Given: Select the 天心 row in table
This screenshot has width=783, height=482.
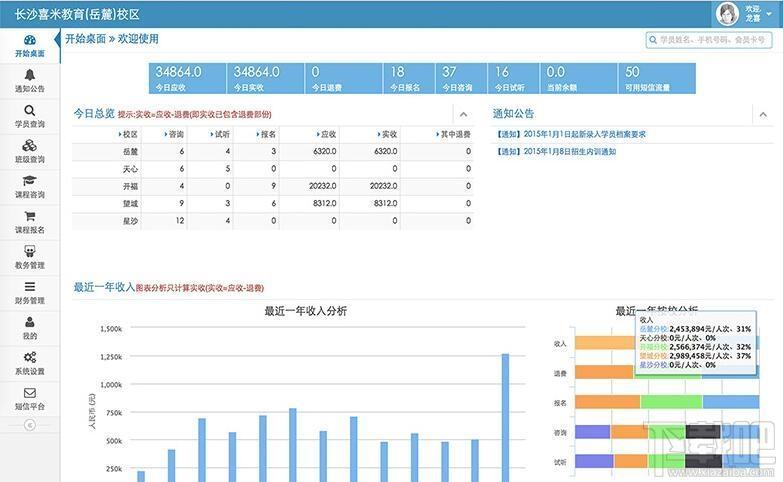Looking at the screenshot, I should (x=273, y=169).
